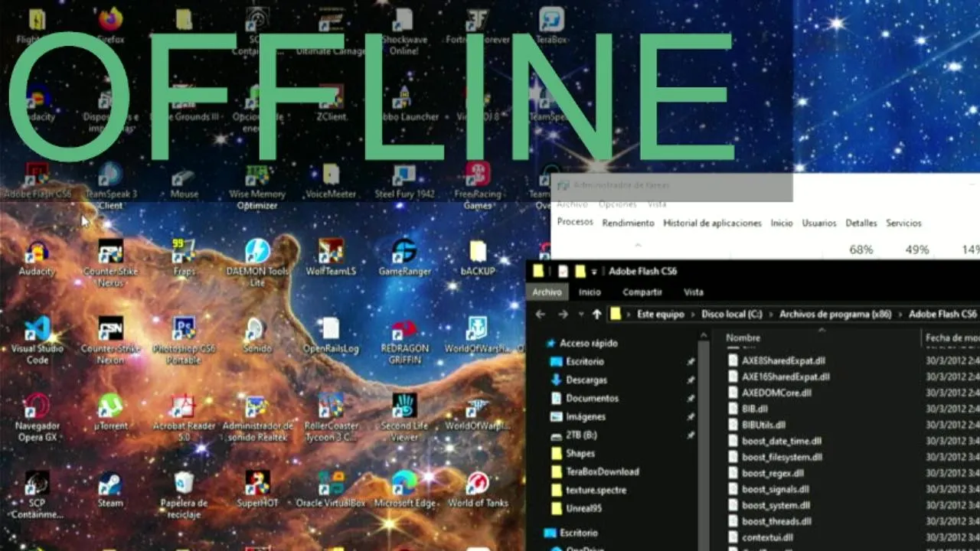Open Counter-Strike Nexon desktop icon
Image resolution: width=980 pixels, height=551 pixels.
tap(110, 340)
